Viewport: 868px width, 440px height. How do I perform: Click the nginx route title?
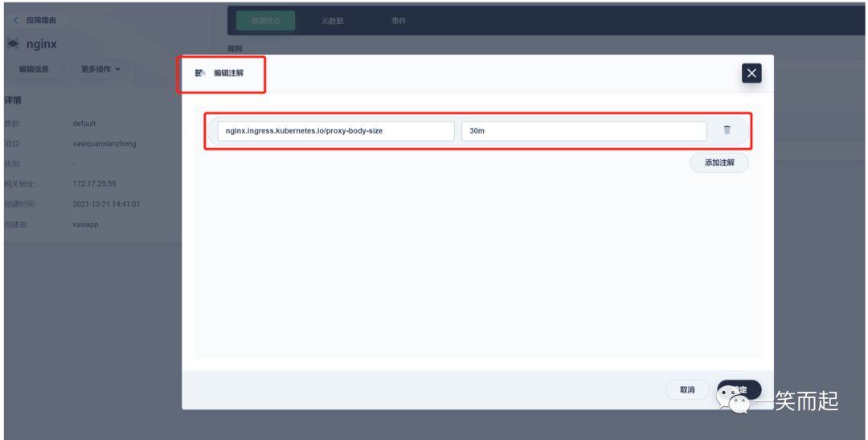pos(42,44)
